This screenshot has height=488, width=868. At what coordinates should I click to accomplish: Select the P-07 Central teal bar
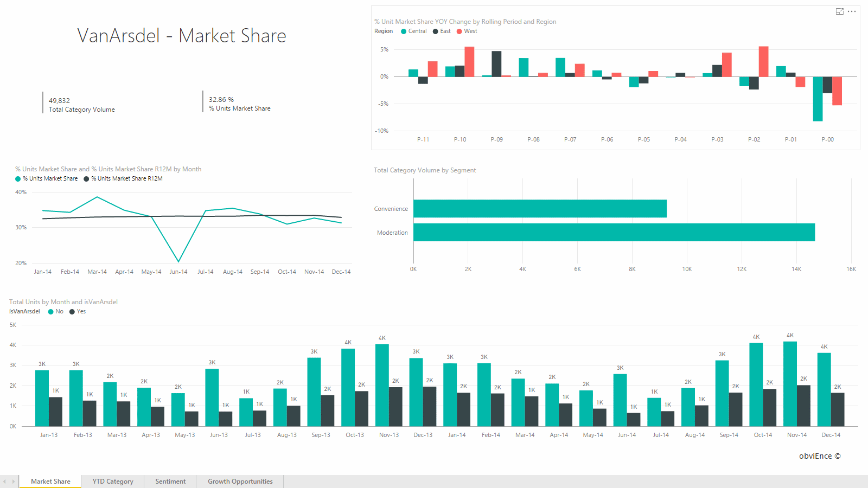[x=560, y=67]
